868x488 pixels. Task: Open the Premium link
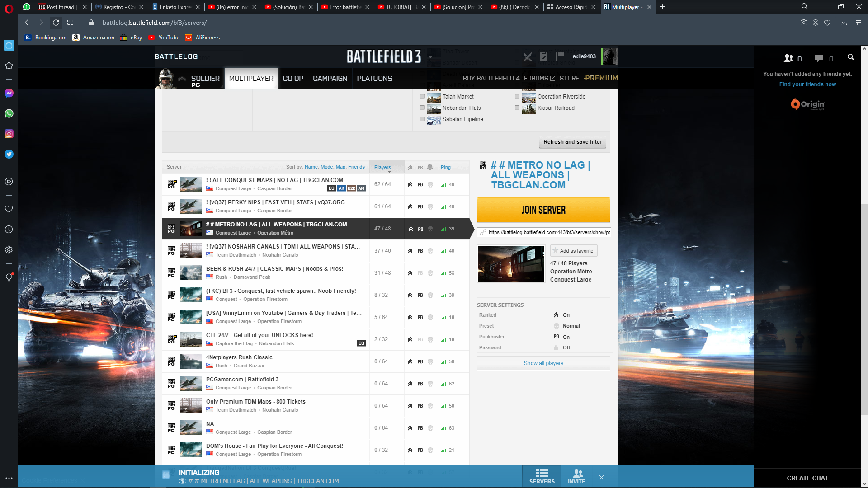pyautogui.click(x=601, y=78)
